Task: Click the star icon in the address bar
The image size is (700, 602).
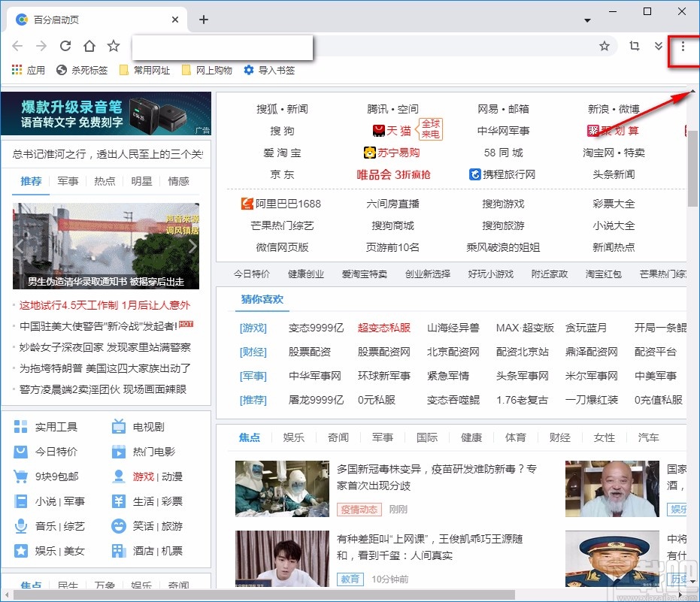Action: click(604, 46)
